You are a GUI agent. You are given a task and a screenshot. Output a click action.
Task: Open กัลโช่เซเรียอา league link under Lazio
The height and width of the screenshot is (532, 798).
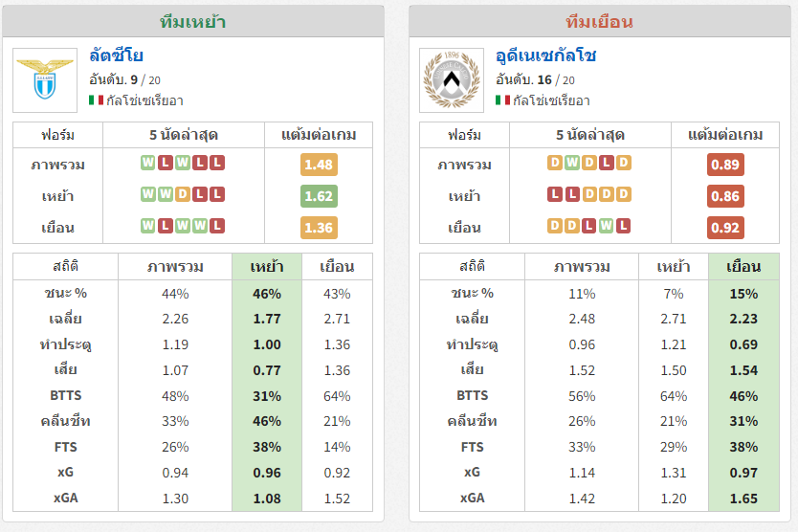145,100
